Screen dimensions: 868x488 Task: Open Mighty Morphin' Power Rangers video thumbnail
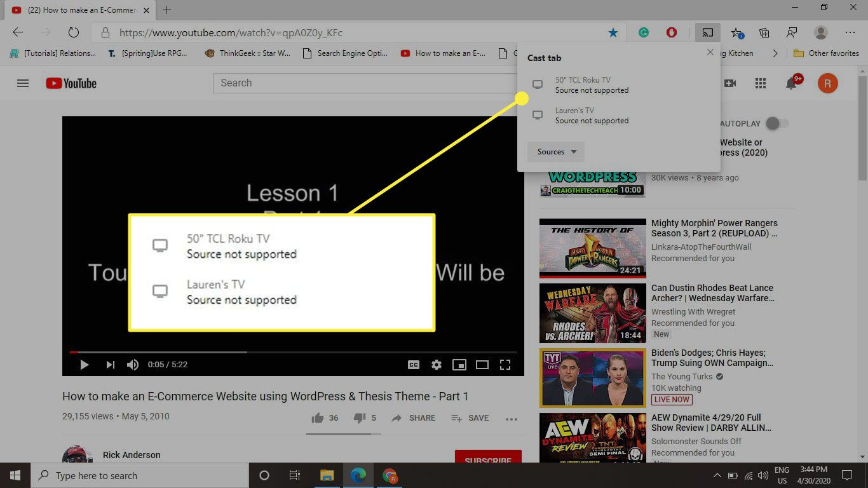pyautogui.click(x=592, y=248)
